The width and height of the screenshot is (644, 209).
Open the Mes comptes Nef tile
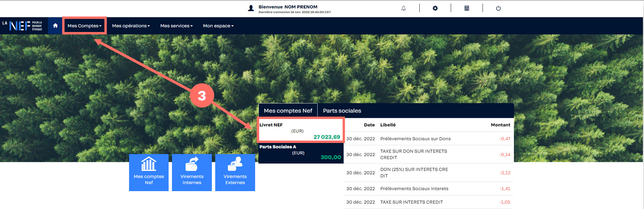[x=149, y=173]
